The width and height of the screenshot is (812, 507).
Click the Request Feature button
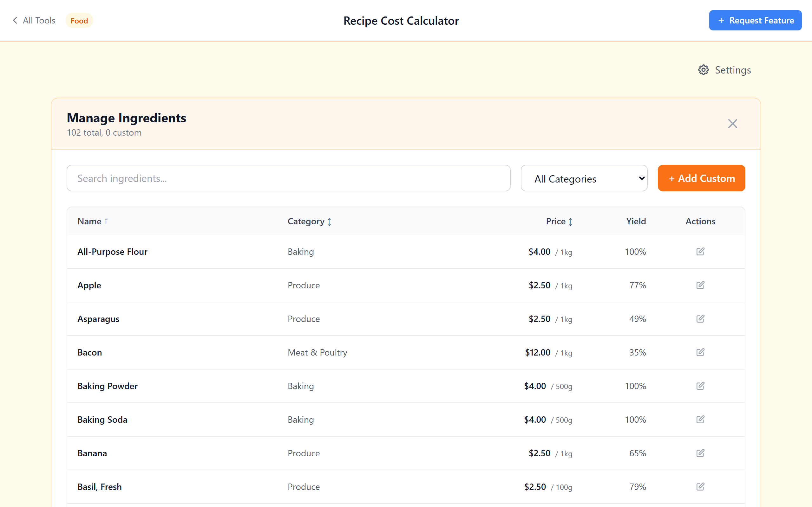(x=755, y=20)
